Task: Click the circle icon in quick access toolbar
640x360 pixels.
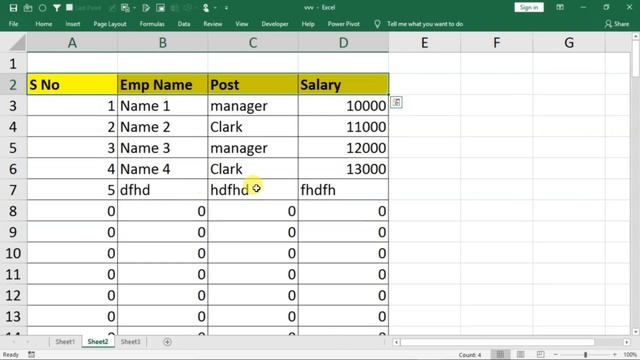Action: [42, 8]
